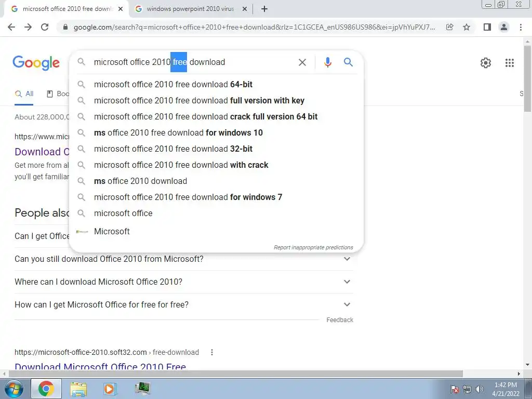
Task: Open the three-dot menu beside soft32 result
Action: point(212,352)
